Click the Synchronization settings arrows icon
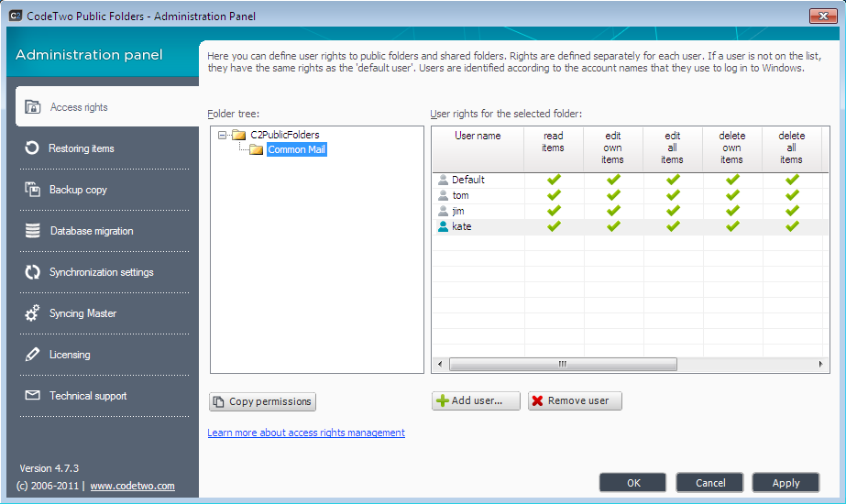846x504 pixels. [32, 272]
